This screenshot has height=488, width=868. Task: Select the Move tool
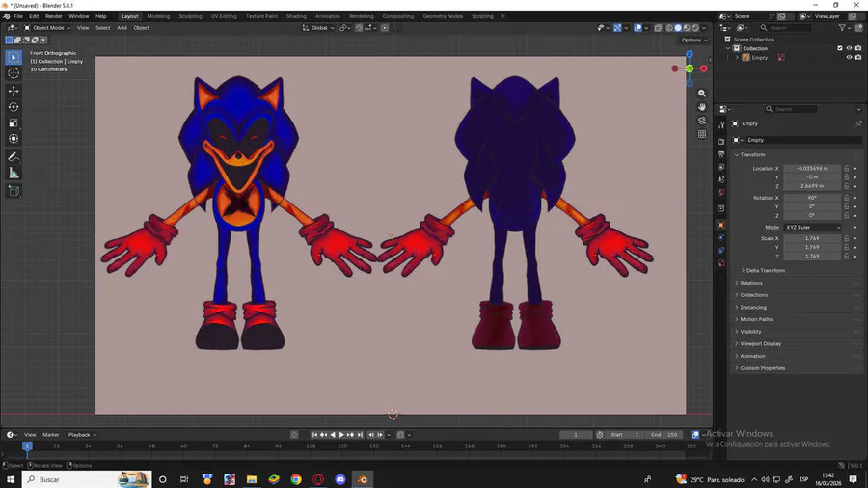14,91
